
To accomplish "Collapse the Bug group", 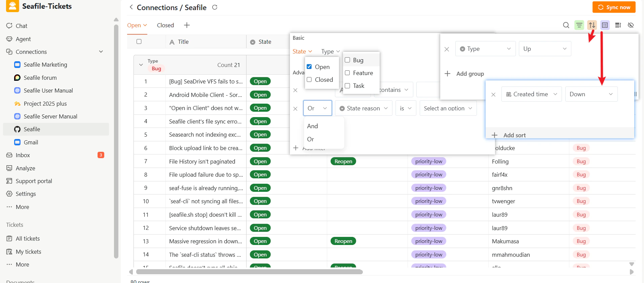I will (x=141, y=65).
